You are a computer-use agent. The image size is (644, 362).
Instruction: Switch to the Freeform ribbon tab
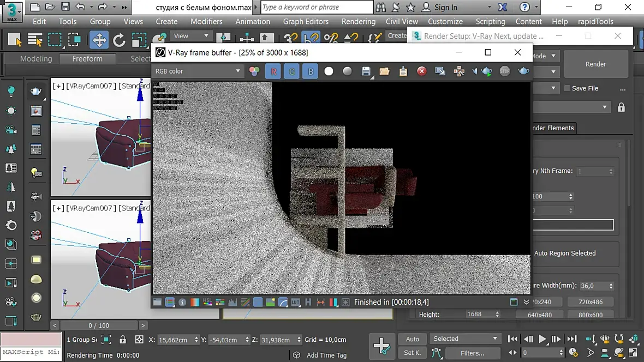[87, 58]
